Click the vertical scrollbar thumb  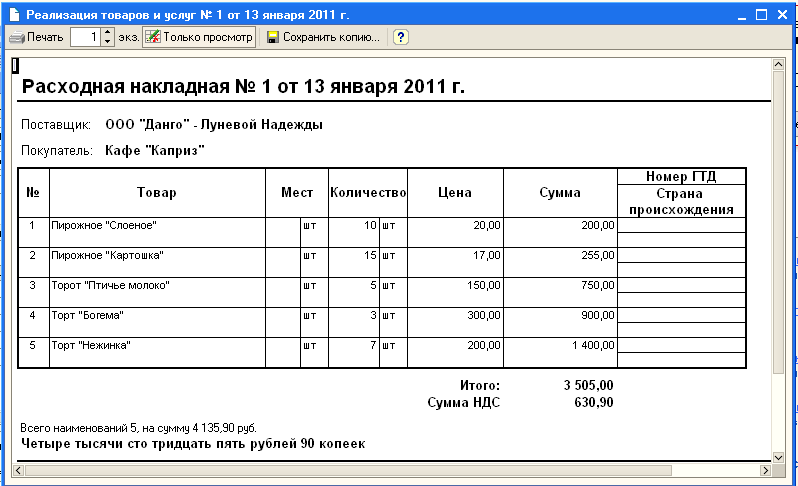click(778, 222)
